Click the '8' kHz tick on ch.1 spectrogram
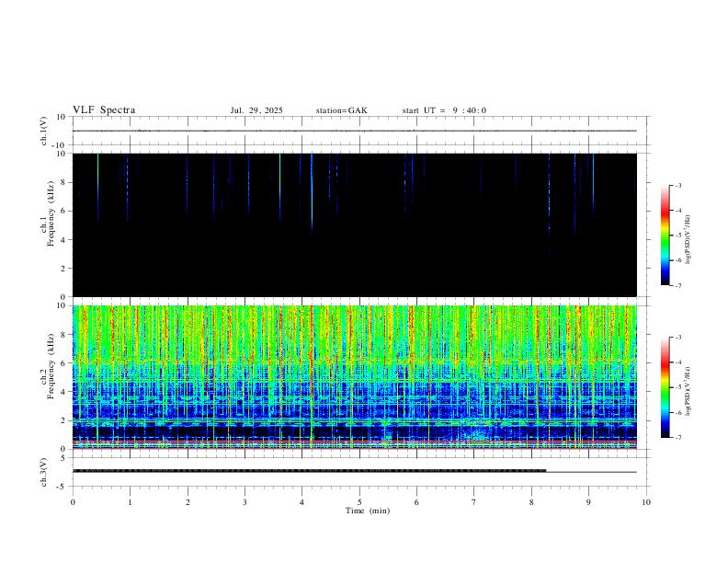The image size is (728, 563). pos(63,182)
